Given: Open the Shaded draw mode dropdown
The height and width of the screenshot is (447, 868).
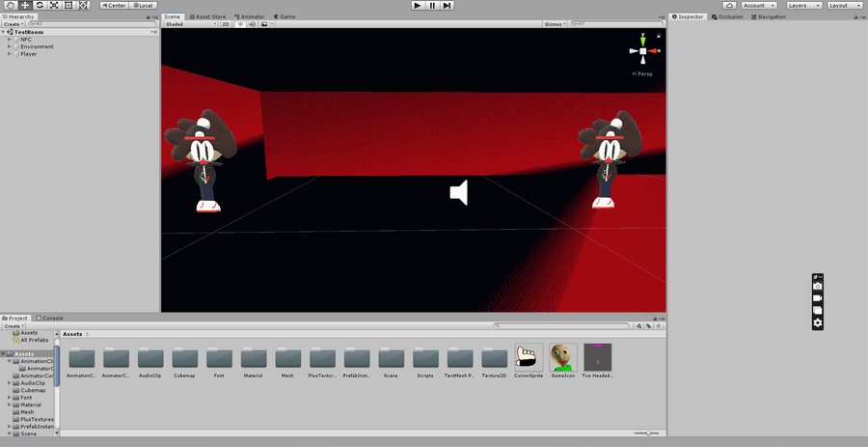Looking at the screenshot, I should pos(191,24).
